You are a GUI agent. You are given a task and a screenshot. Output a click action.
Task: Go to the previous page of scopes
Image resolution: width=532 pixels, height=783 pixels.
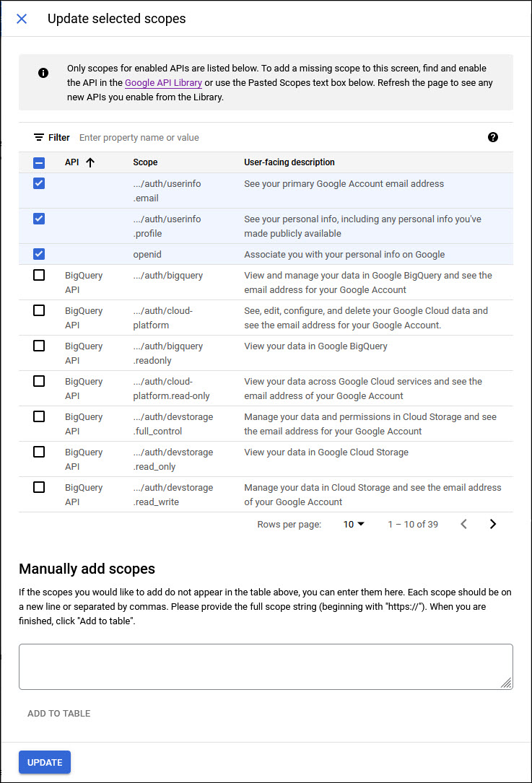[464, 524]
